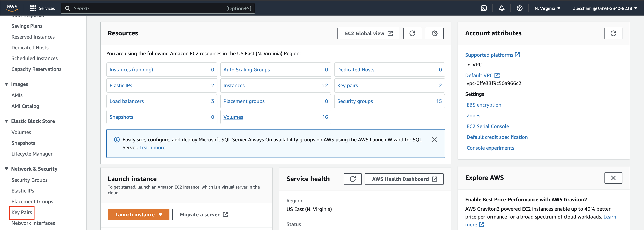Refresh the Resources panel
The image size is (644, 230).
tap(412, 34)
